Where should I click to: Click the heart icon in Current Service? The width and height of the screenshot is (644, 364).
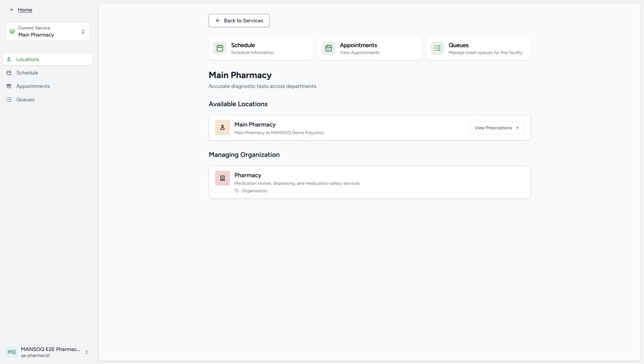pyautogui.click(x=12, y=32)
